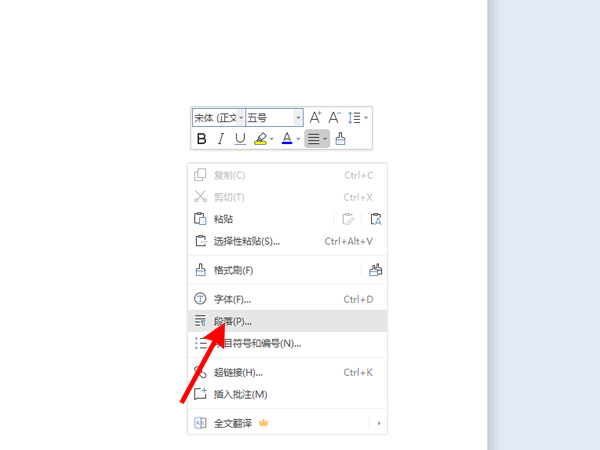The height and width of the screenshot is (450, 600).
Task: Click the format painter brush in mini toolbar
Action: pos(340,139)
